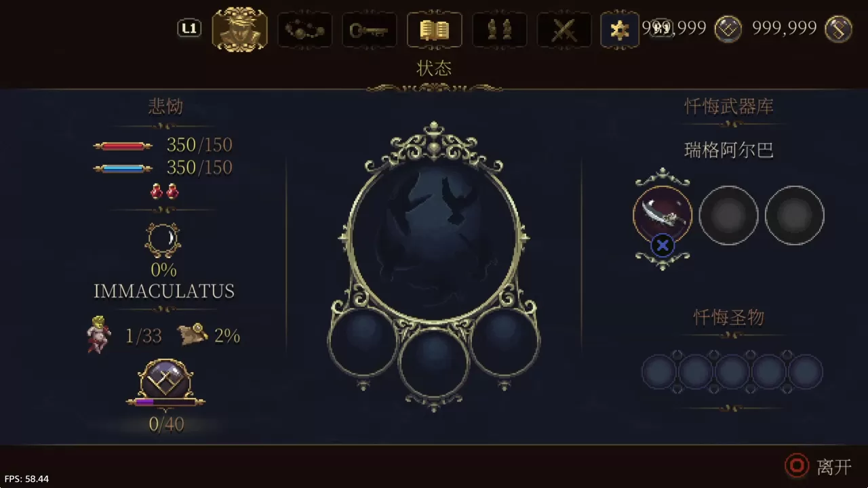The height and width of the screenshot is (488, 868).
Task: Open the Penitent portrait status tab
Action: coord(239,29)
